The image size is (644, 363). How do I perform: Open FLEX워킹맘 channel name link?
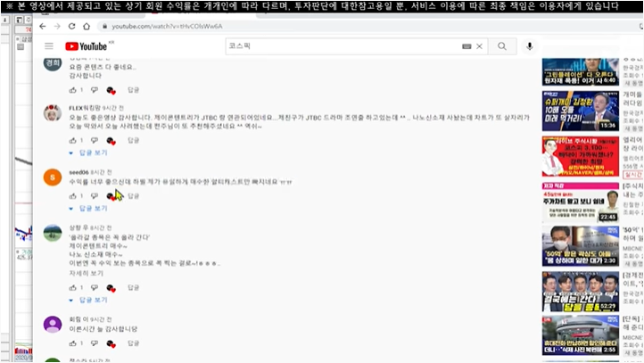coord(84,108)
